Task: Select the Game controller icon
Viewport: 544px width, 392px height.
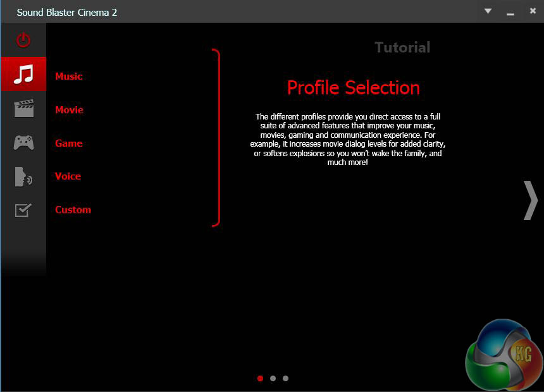Action: (23, 143)
